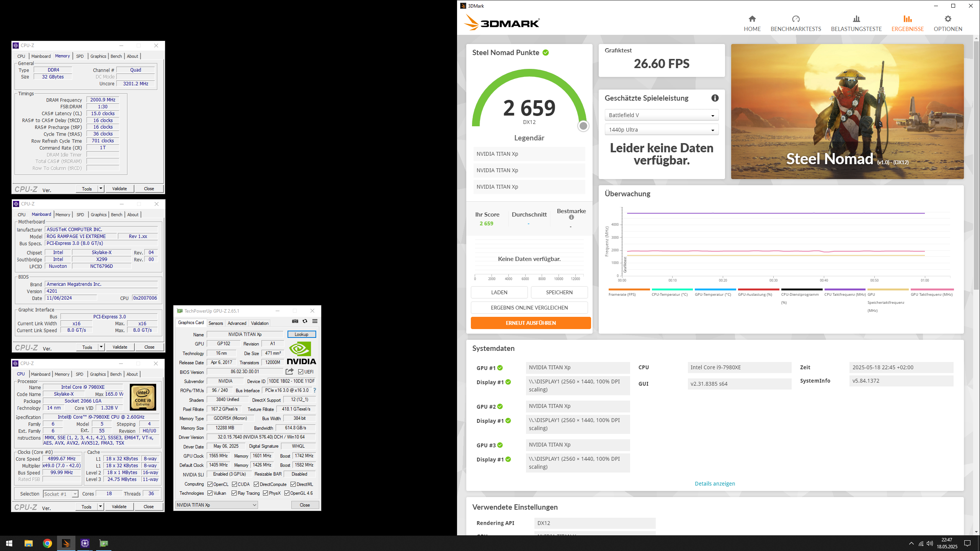Click the Intel Core i9 badge in CPU-Z
This screenshot has width=980, height=551.
click(143, 397)
